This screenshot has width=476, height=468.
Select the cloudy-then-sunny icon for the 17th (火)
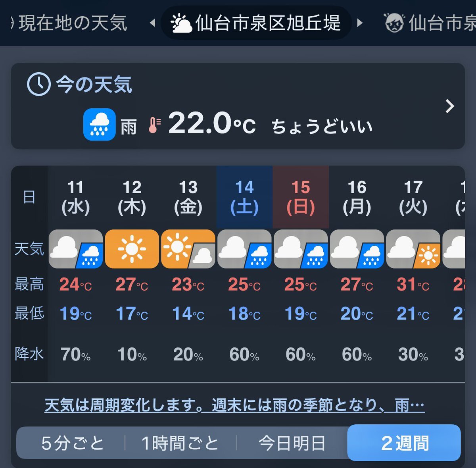pyautogui.click(x=413, y=249)
